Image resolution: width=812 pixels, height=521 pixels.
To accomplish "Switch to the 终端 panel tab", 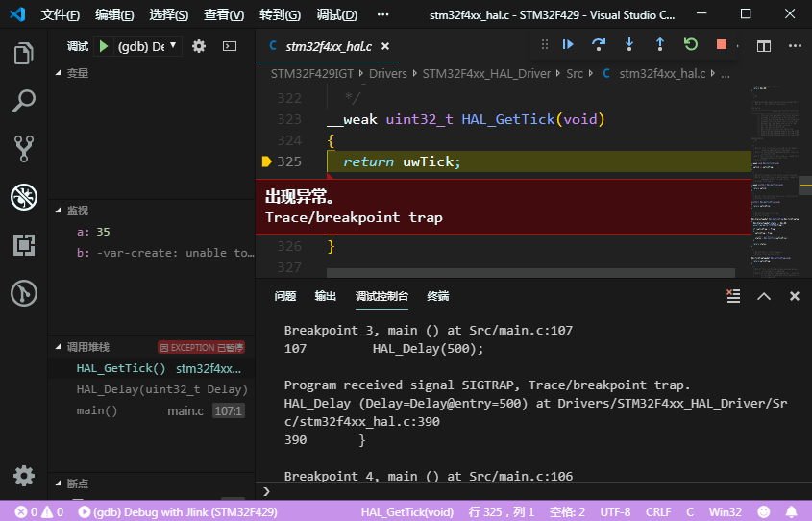I will (437, 296).
